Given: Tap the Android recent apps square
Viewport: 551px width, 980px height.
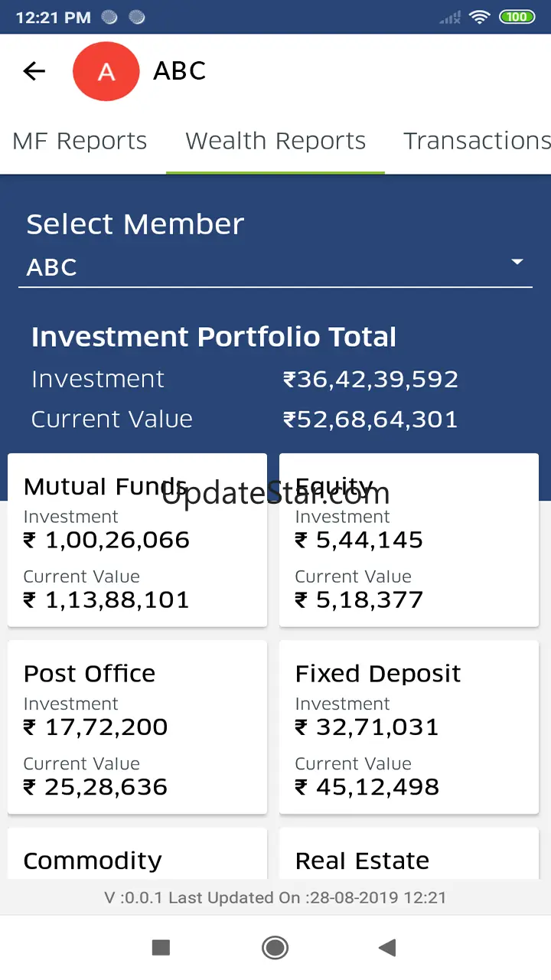Looking at the screenshot, I should [161, 948].
